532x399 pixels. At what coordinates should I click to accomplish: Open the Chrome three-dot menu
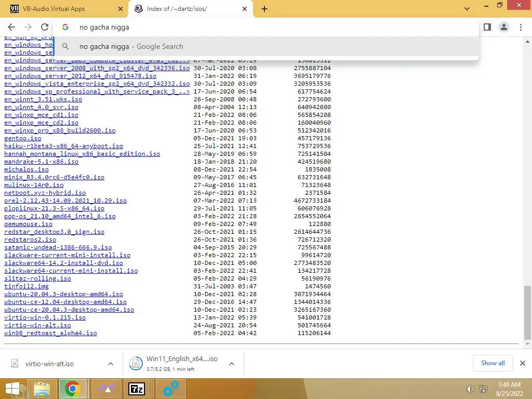(x=521, y=27)
